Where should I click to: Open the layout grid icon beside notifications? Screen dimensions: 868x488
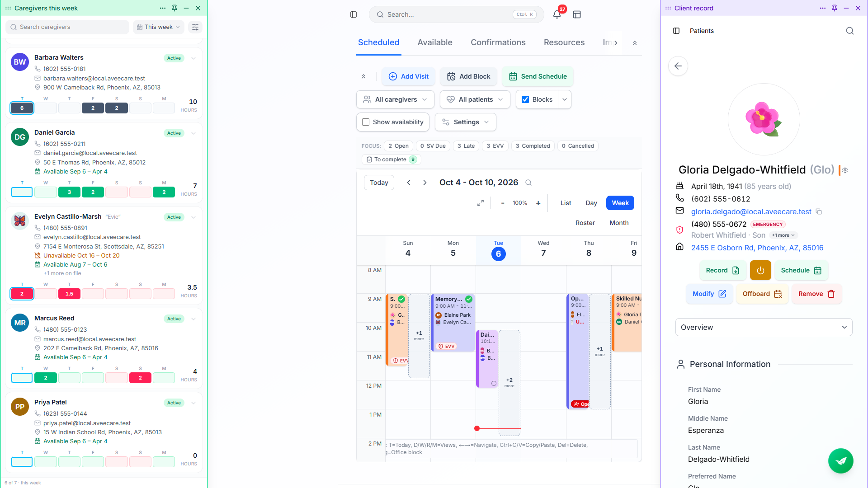(x=577, y=14)
